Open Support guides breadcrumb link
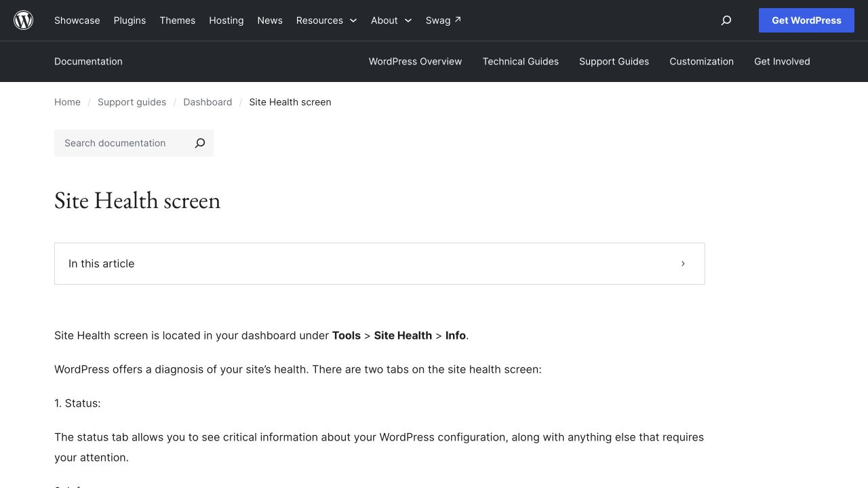Image resolution: width=868 pixels, height=488 pixels. 132,102
